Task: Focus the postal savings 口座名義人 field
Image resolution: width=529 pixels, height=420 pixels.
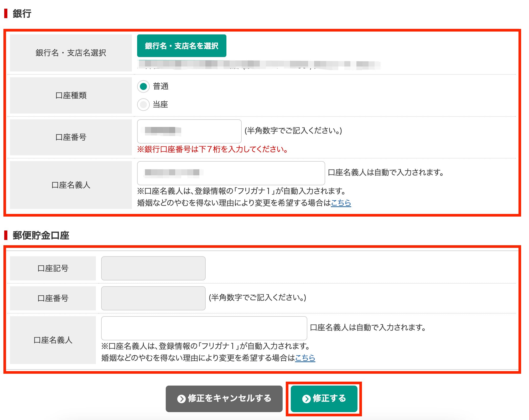Action: pyautogui.click(x=204, y=328)
